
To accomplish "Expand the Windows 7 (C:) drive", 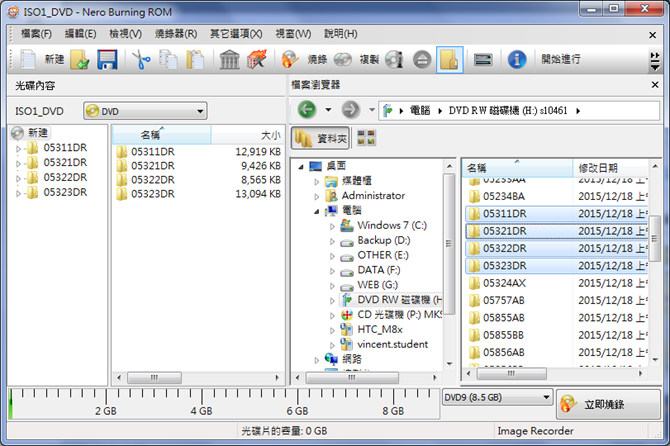I will pyautogui.click(x=332, y=226).
